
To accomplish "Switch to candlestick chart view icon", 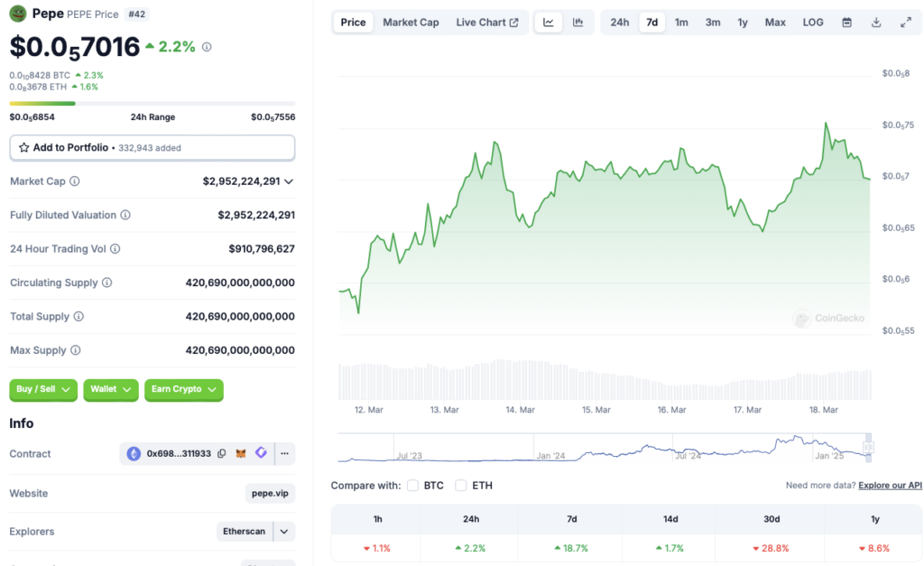I will 578,23.
